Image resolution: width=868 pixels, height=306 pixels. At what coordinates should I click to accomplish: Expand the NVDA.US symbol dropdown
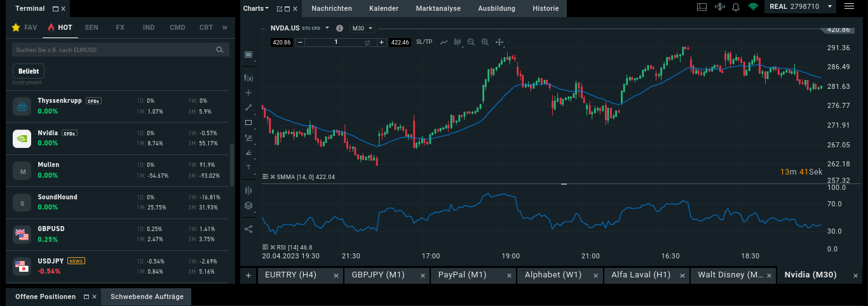coord(327,28)
